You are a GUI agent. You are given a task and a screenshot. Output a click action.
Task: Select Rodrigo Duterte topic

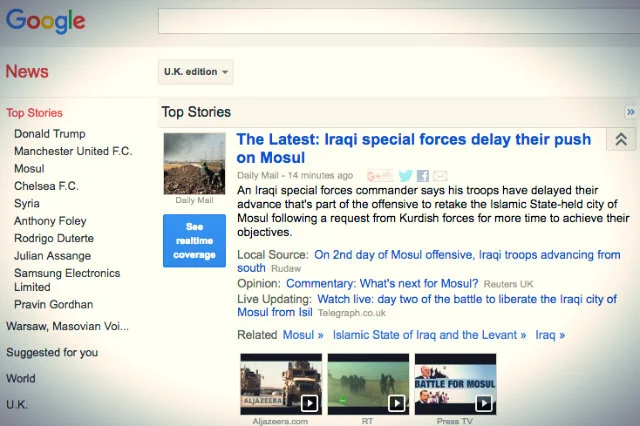[x=54, y=238]
